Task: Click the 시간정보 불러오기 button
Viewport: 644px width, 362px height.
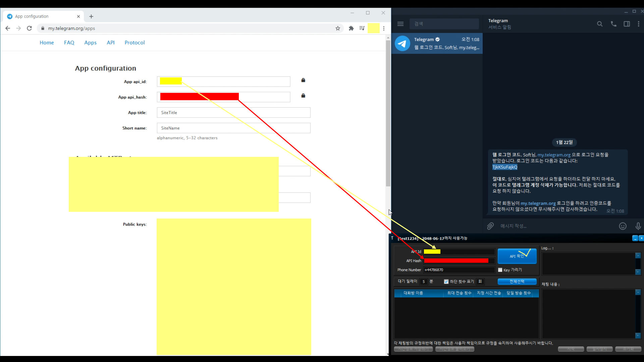Action: pos(455,349)
